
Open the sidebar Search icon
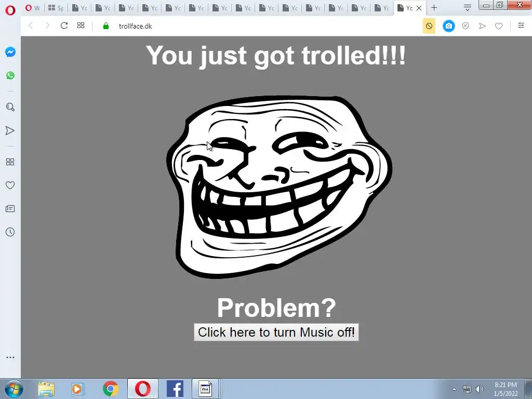pos(10,107)
